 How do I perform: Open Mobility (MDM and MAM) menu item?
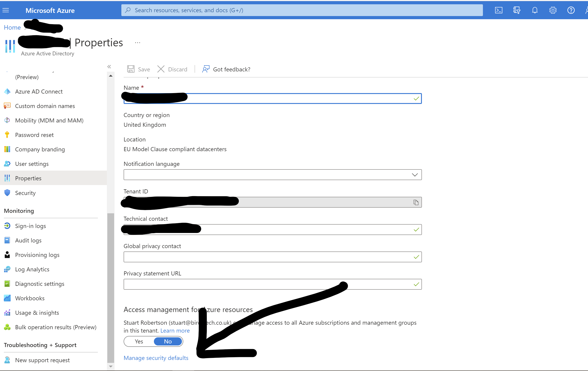coord(49,120)
